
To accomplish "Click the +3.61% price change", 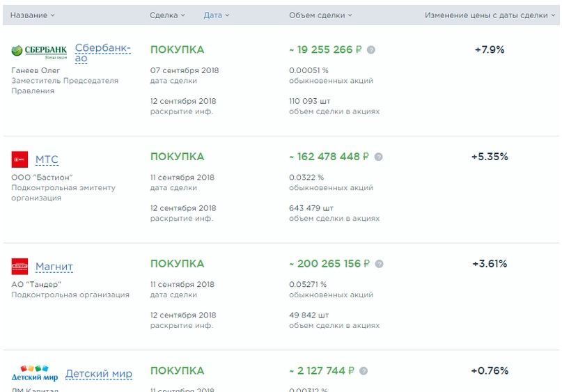I will pyautogui.click(x=490, y=264).
